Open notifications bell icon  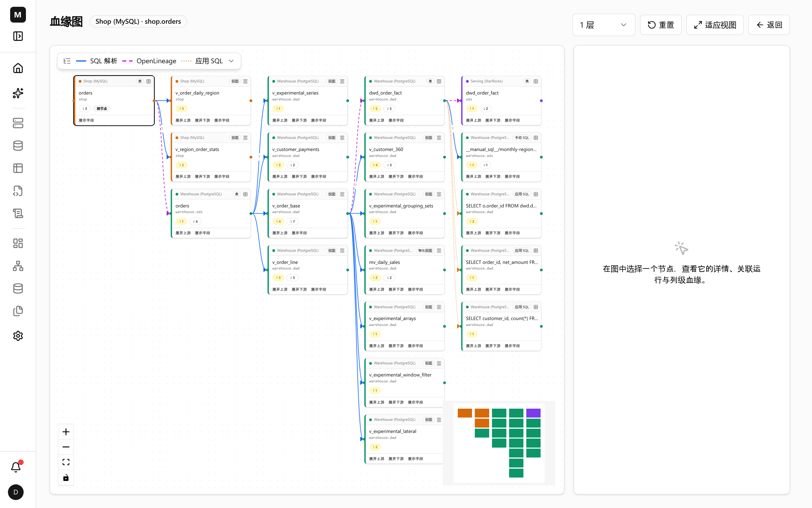pyautogui.click(x=16, y=467)
